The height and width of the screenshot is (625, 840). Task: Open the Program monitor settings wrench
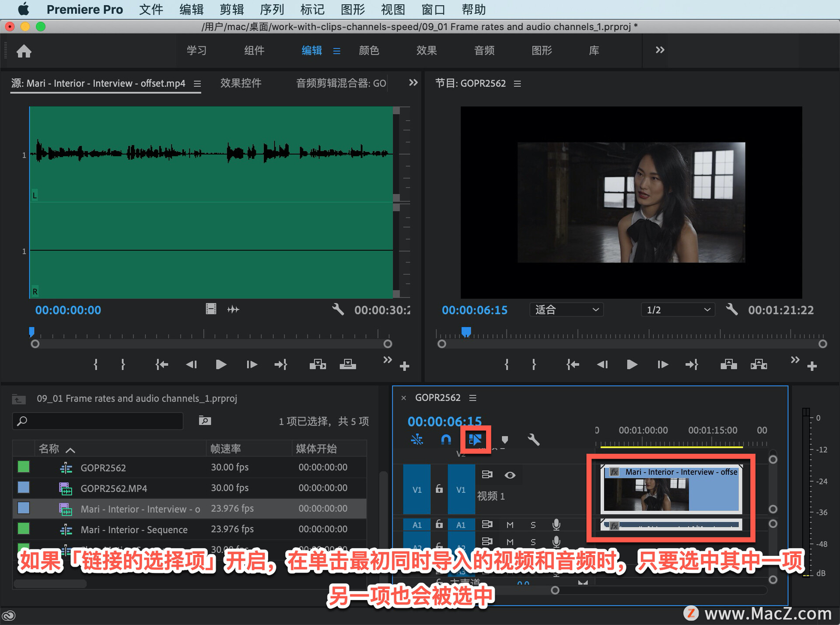point(732,309)
